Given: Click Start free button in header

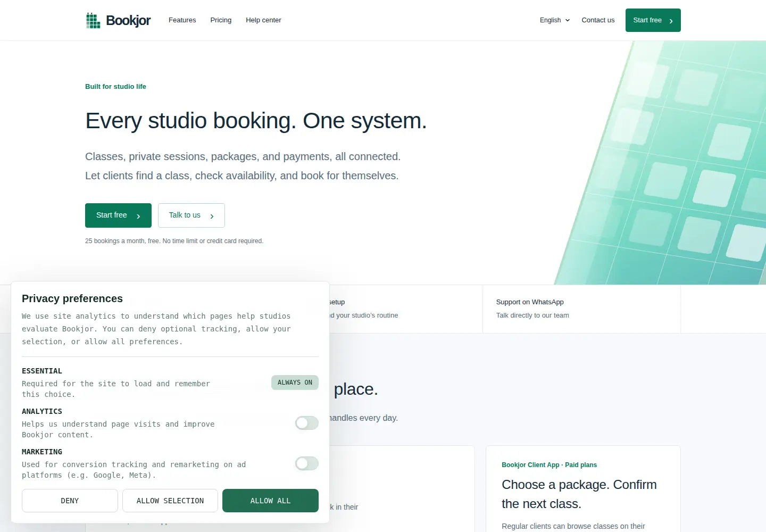Looking at the screenshot, I should 653,20.
